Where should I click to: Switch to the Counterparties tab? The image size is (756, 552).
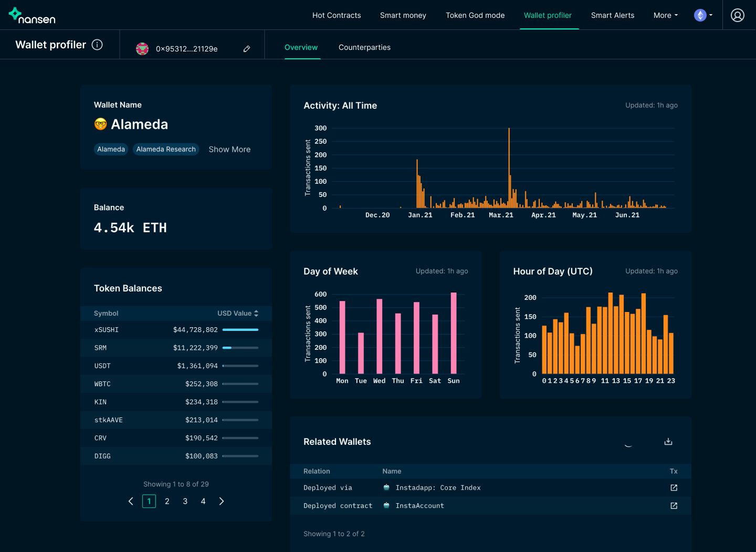coord(364,47)
